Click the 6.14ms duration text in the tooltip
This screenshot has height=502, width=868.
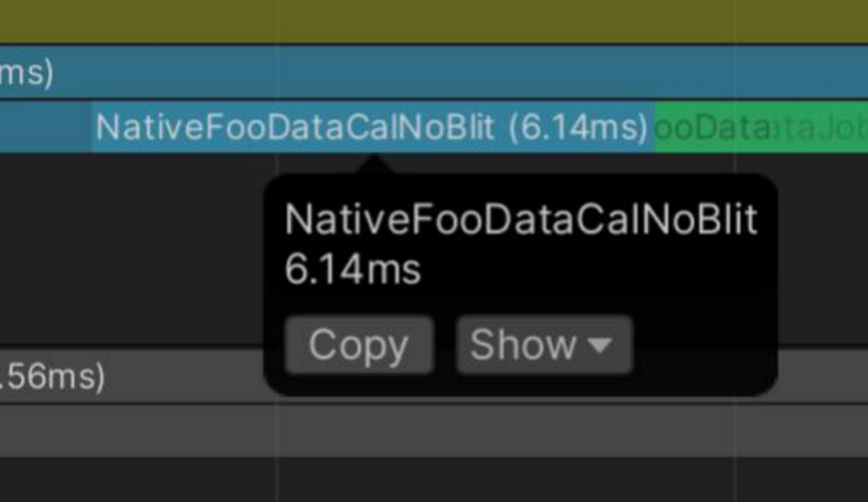coord(353,270)
